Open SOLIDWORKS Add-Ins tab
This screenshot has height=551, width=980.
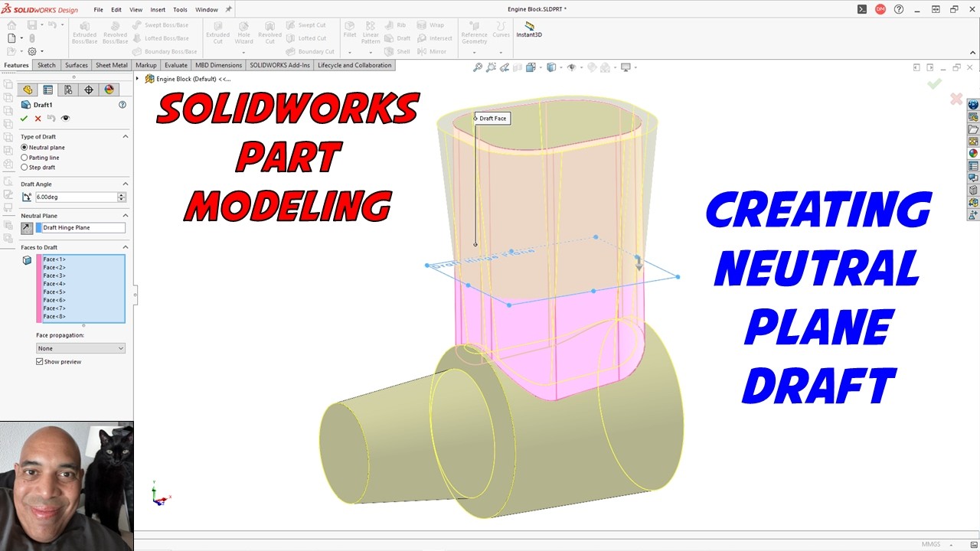279,65
